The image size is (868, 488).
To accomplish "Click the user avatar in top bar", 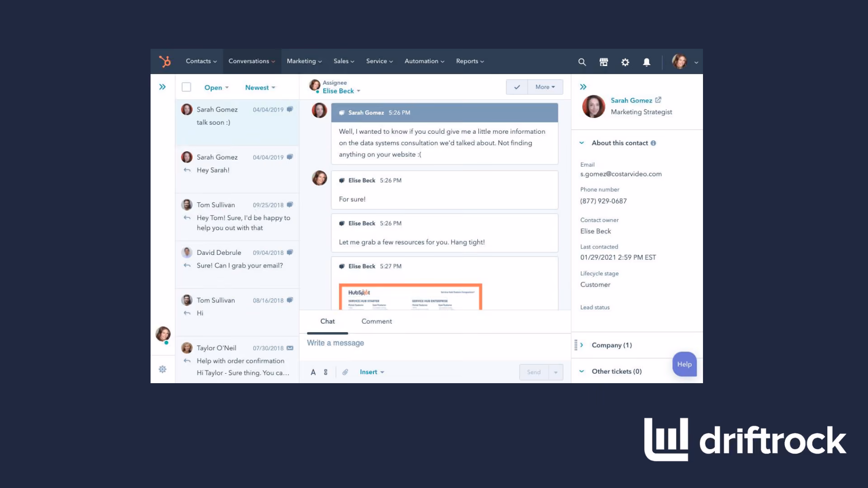I will (679, 61).
